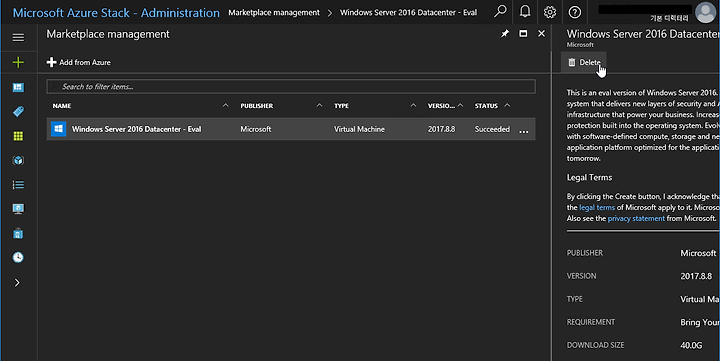This screenshot has width=720, height=361.
Task: Click the Virtual Machine type cell
Action: (x=359, y=129)
